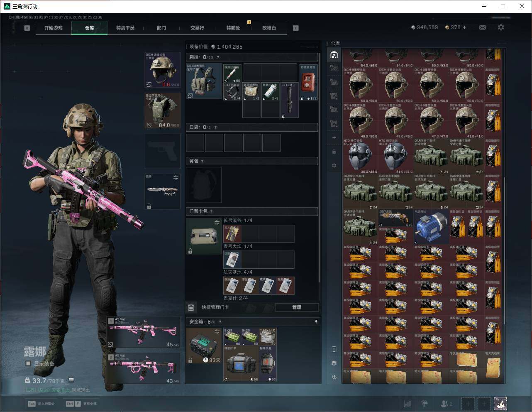Click the first empty squad invite plus slot
This screenshot has width=532, height=412.
(468, 404)
